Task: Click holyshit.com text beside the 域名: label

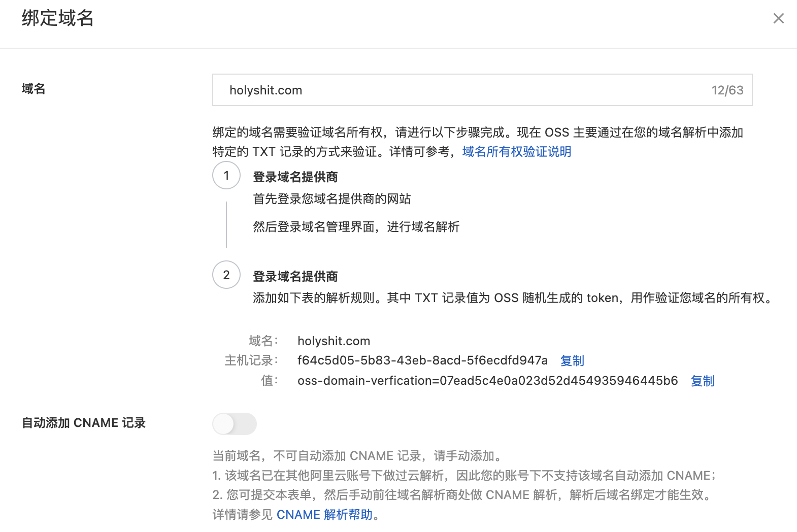Action: 334,341
